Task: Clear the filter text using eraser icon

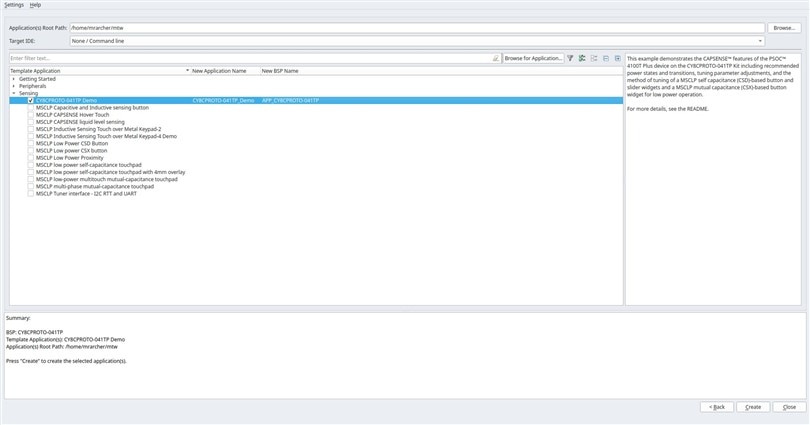Action: click(496, 58)
